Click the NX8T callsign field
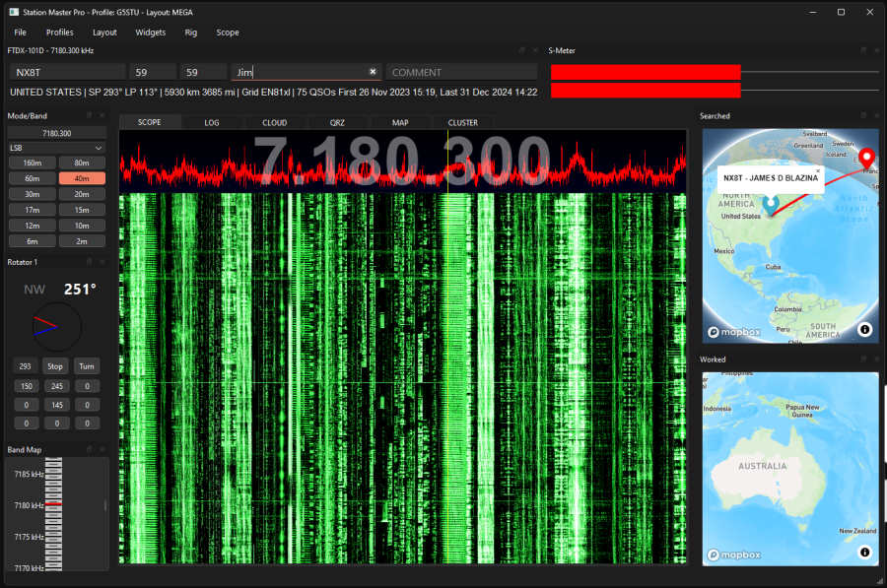 pos(67,72)
